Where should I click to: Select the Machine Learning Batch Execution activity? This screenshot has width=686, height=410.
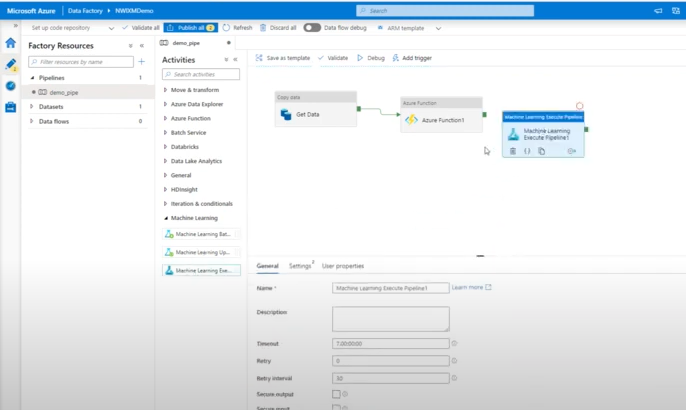point(201,234)
